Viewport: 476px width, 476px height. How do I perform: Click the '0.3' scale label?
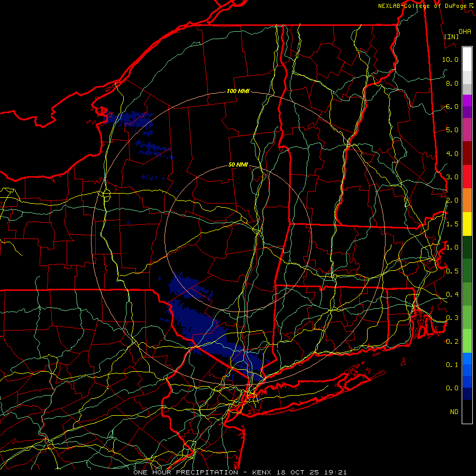click(452, 318)
